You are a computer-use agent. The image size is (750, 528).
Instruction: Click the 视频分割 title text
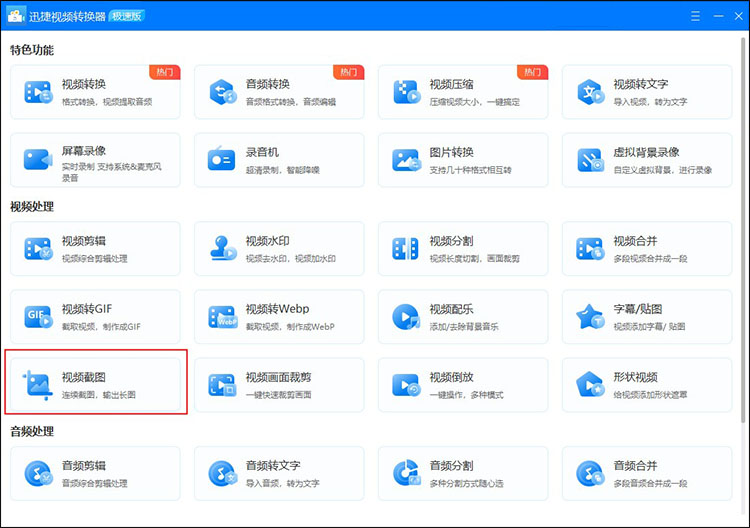452,241
